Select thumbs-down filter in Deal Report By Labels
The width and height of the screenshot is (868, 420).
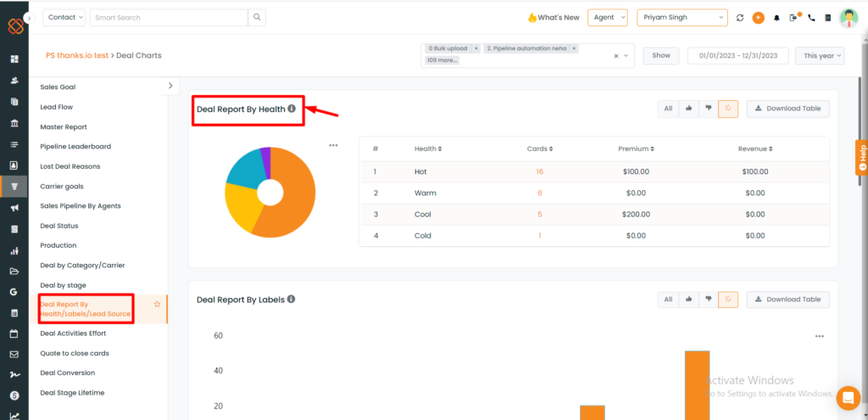tap(709, 300)
